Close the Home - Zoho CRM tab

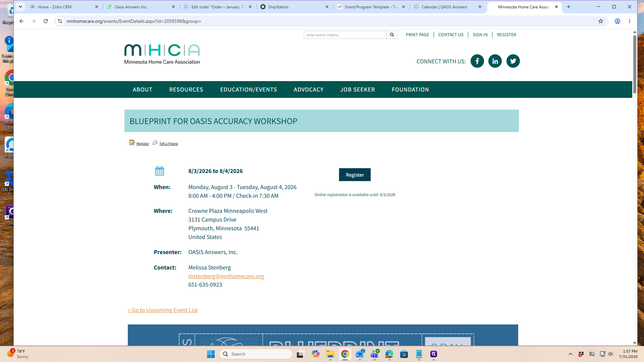pos(97,7)
